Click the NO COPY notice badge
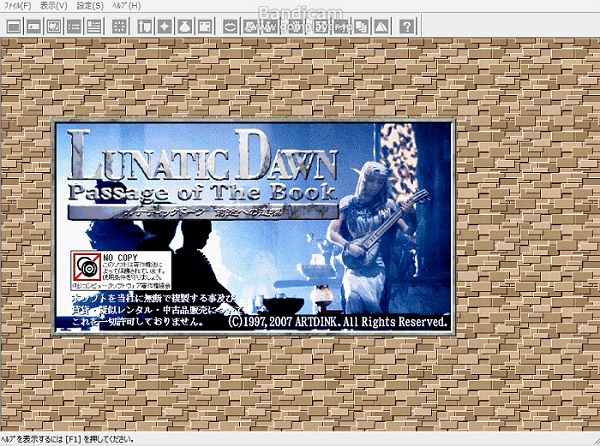The image size is (600, 446). coord(121,270)
